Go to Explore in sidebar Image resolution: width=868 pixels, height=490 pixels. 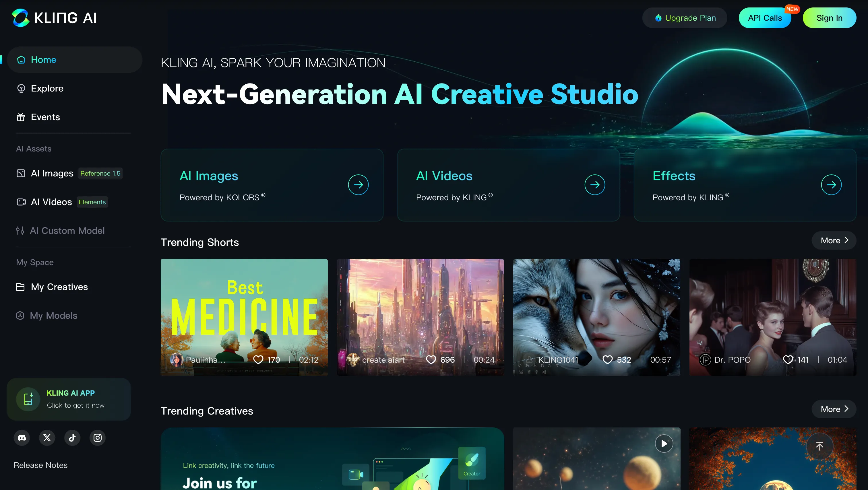(47, 88)
